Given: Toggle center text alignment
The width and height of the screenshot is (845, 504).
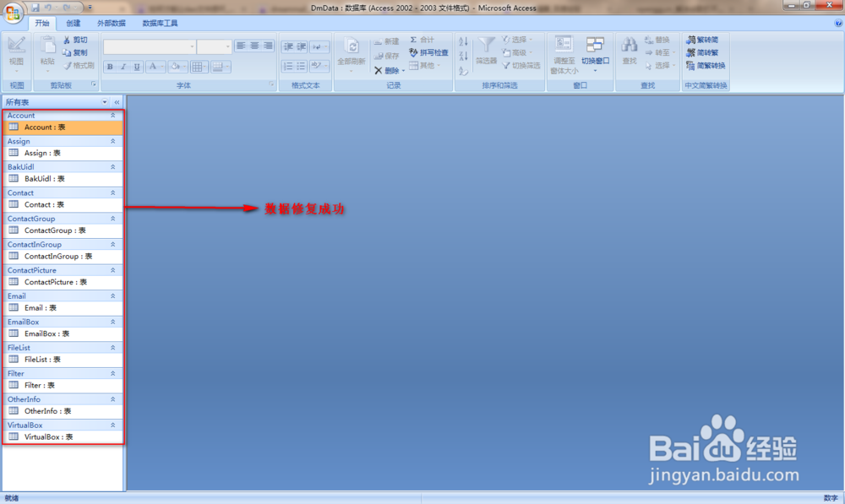Looking at the screenshot, I should (254, 46).
